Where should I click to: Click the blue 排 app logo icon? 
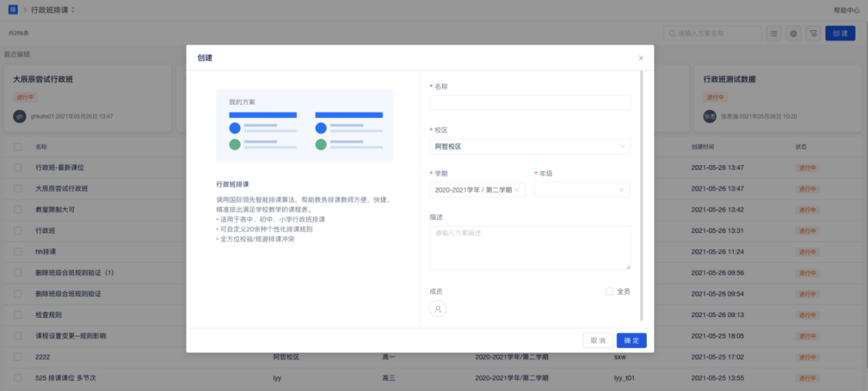coord(12,9)
